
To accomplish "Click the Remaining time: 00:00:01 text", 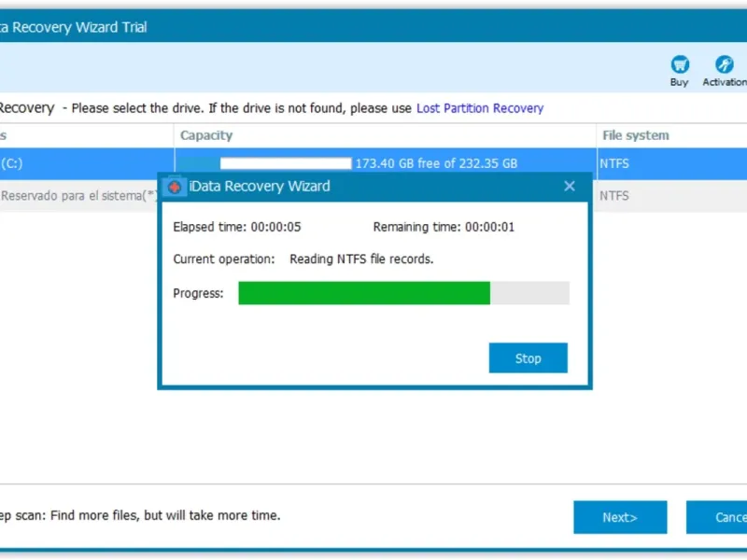I will point(444,227).
